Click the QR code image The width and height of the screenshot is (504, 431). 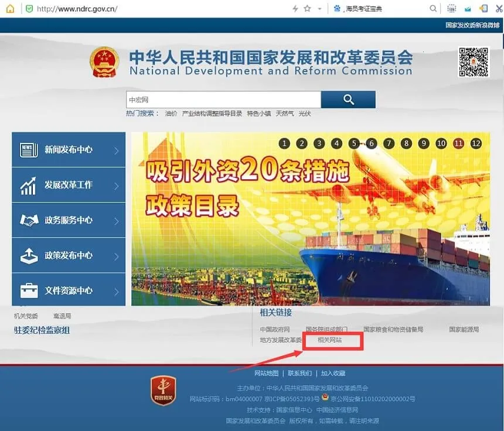pos(474,62)
